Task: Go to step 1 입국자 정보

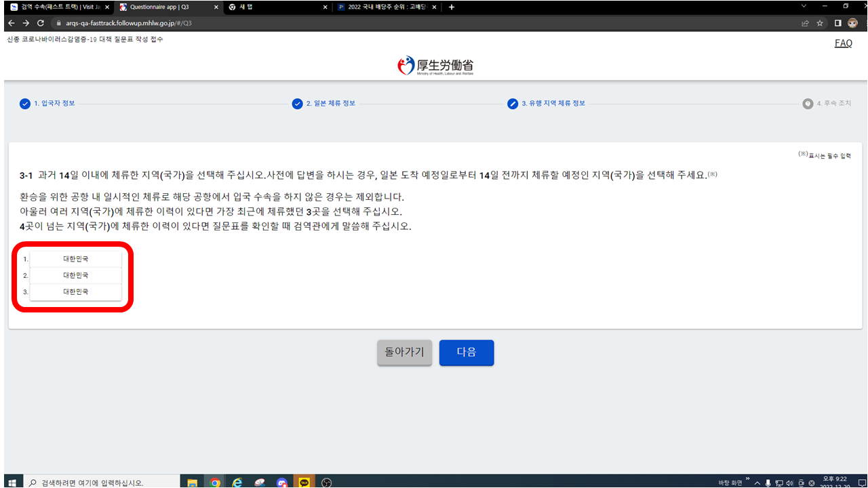Action: click(x=54, y=104)
